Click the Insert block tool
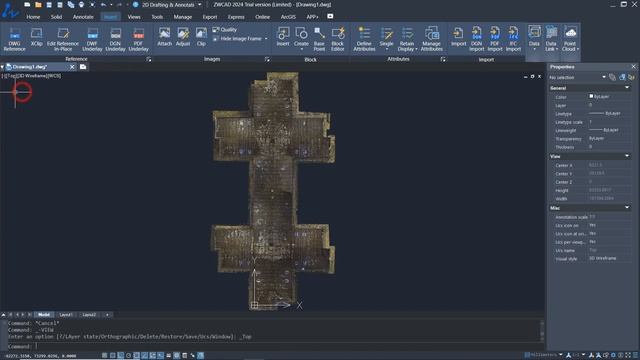The image size is (640, 360). (283, 37)
